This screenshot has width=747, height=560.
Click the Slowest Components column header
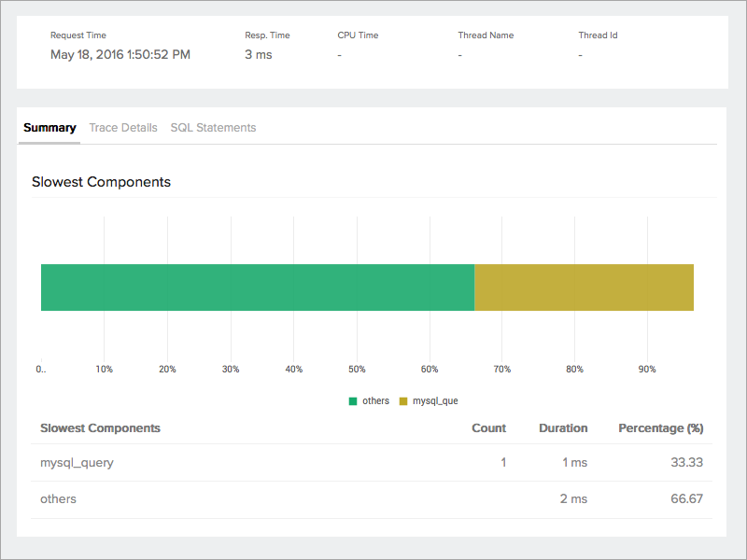(100, 427)
